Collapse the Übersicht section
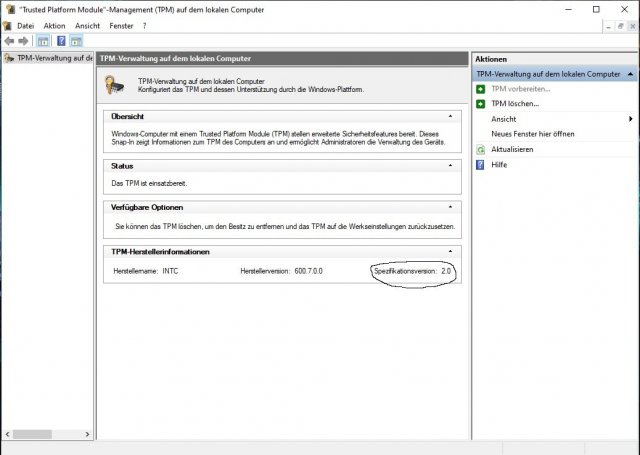 (451, 116)
